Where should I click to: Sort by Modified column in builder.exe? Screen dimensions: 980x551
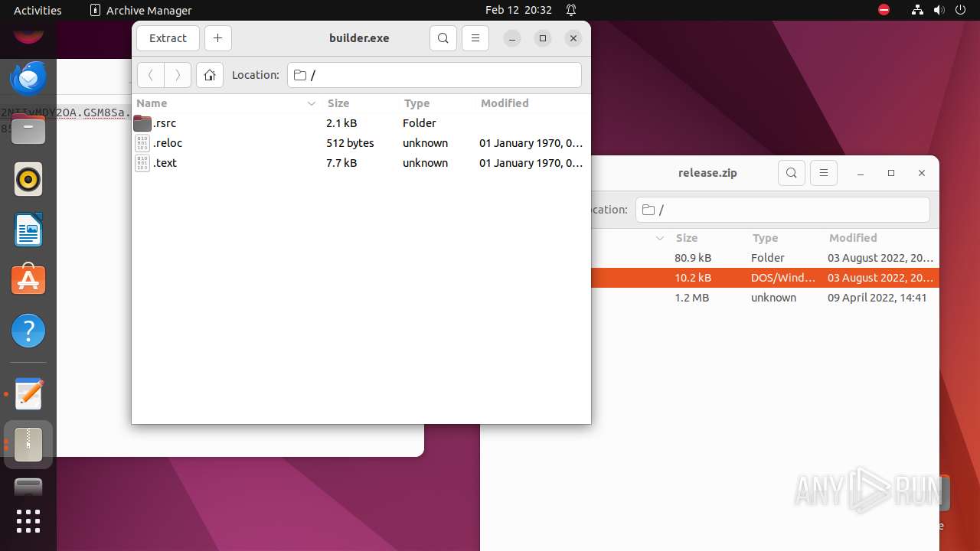pyautogui.click(x=505, y=103)
